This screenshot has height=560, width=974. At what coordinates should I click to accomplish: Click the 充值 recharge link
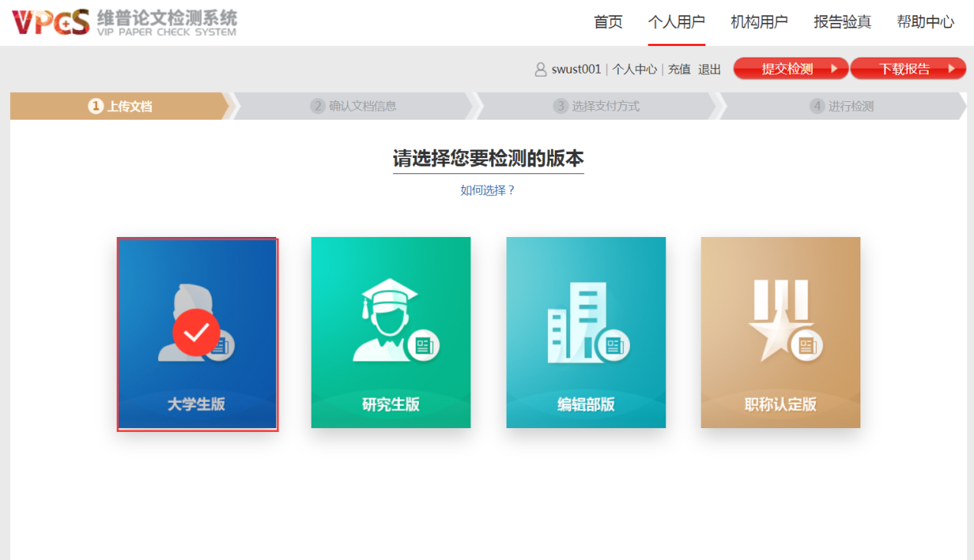coord(679,69)
